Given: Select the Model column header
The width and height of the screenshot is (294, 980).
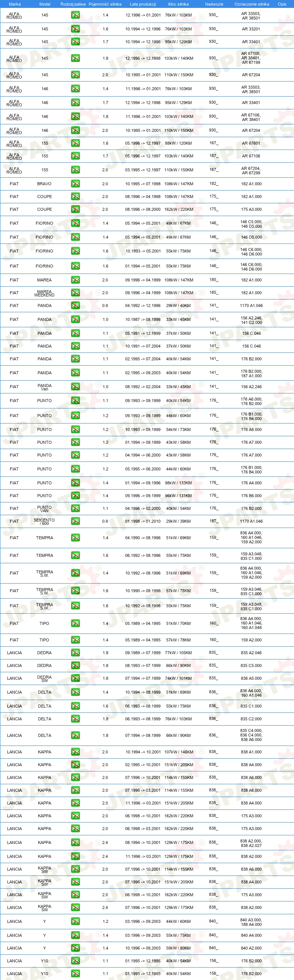Looking at the screenshot, I should [45, 4].
